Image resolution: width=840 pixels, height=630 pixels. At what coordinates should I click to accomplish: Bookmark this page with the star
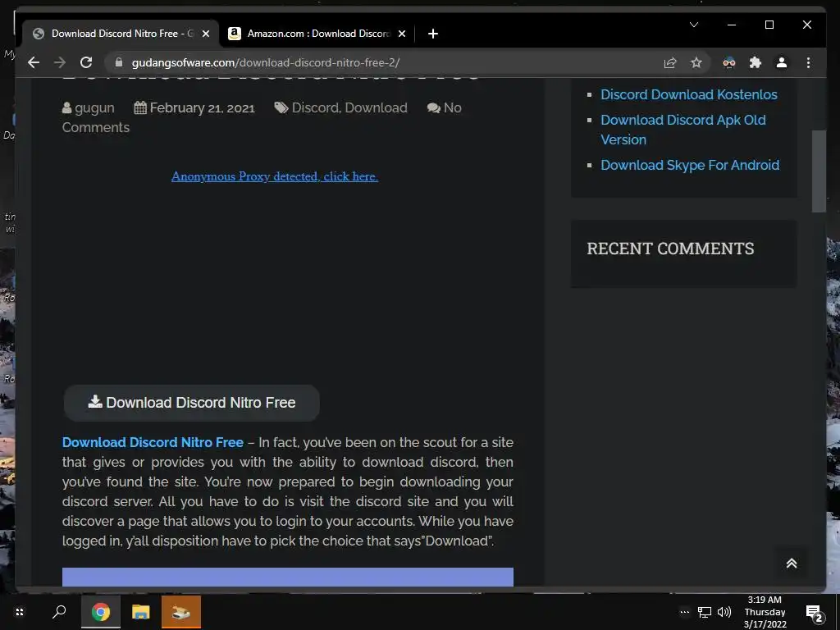[696, 62]
